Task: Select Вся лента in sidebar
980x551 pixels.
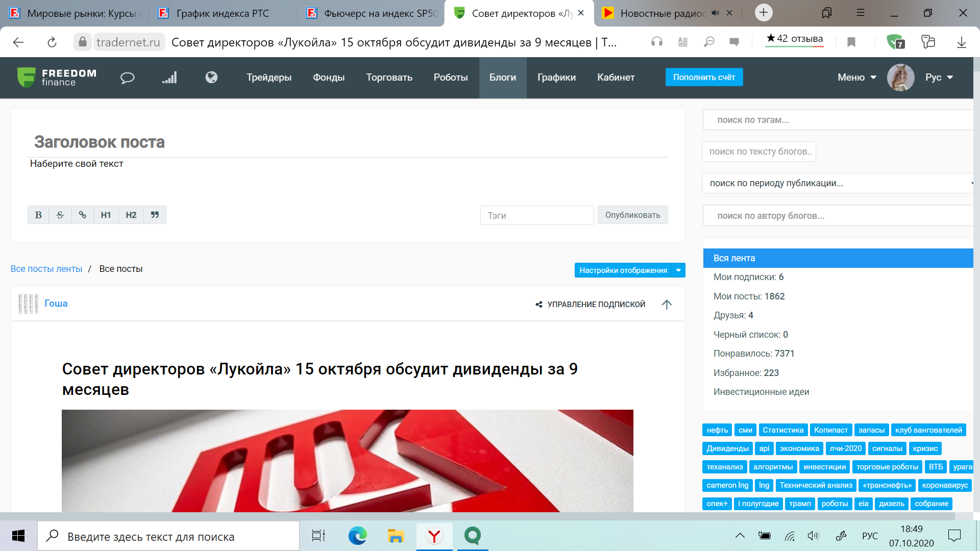Action: pos(839,258)
